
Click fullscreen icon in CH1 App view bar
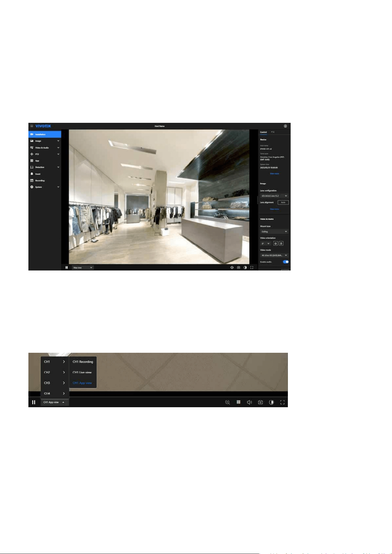(x=282, y=402)
